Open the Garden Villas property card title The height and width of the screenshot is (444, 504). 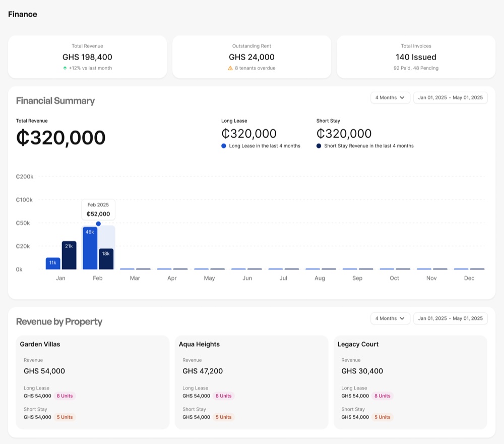[40, 344]
